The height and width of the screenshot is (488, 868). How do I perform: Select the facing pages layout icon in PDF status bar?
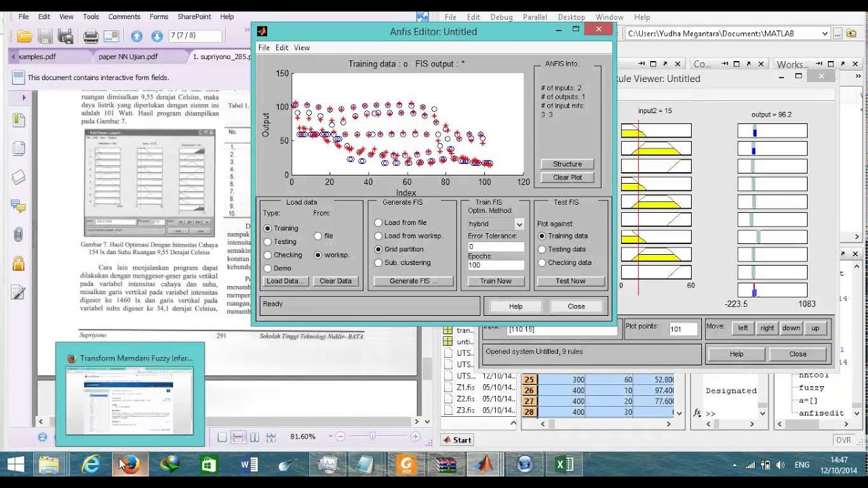tap(255, 437)
